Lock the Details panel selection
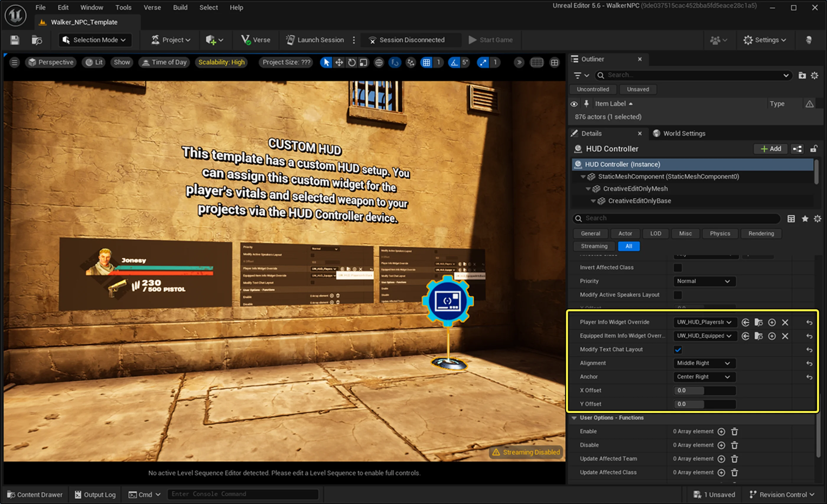 click(x=814, y=149)
